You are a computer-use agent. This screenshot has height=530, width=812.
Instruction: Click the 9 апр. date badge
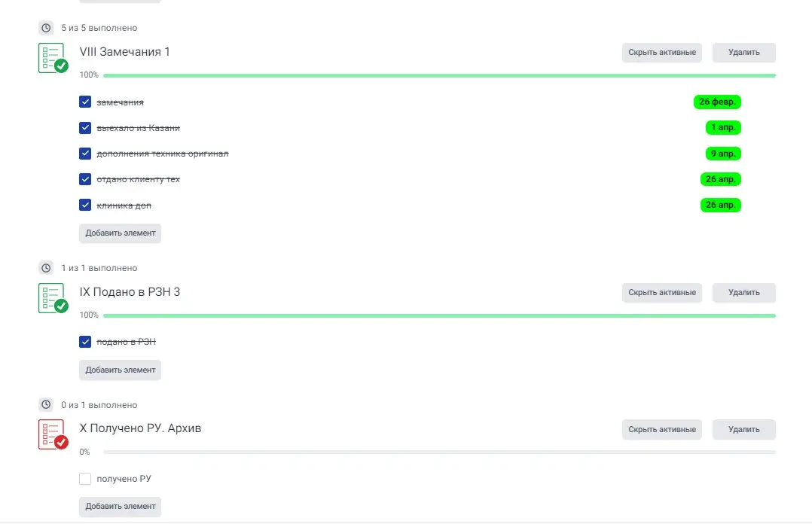click(722, 153)
